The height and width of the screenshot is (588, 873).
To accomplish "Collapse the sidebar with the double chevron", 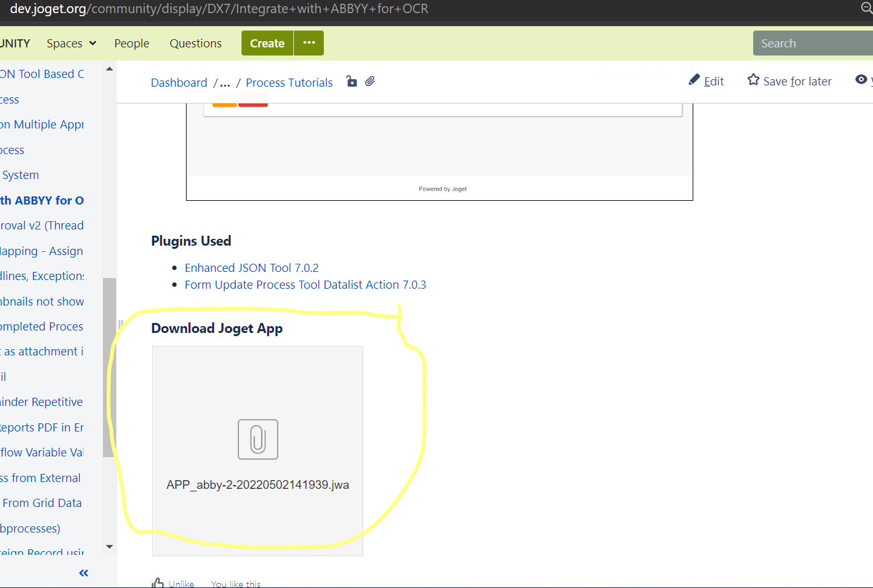I will click(84, 573).
